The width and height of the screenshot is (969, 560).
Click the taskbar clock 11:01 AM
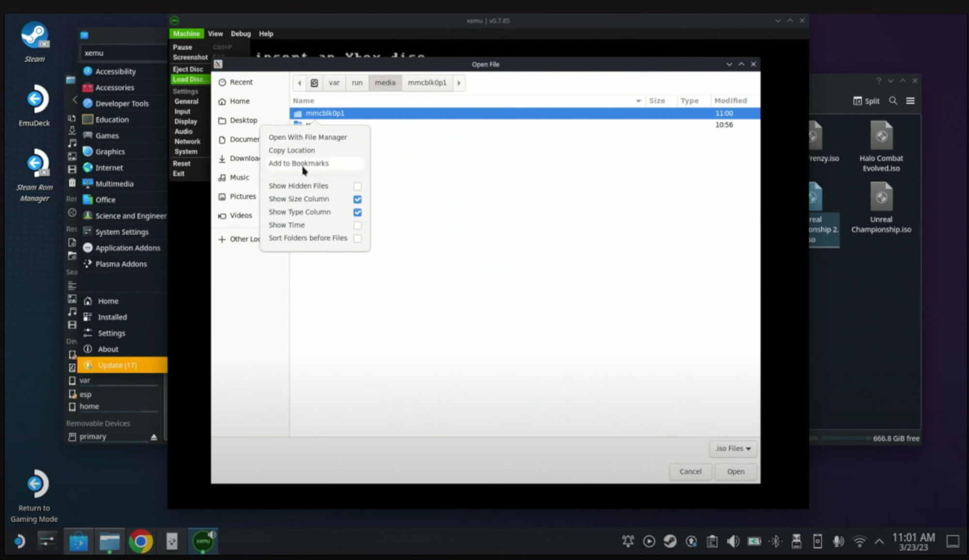pyautogui.click(x=913, y=542)
